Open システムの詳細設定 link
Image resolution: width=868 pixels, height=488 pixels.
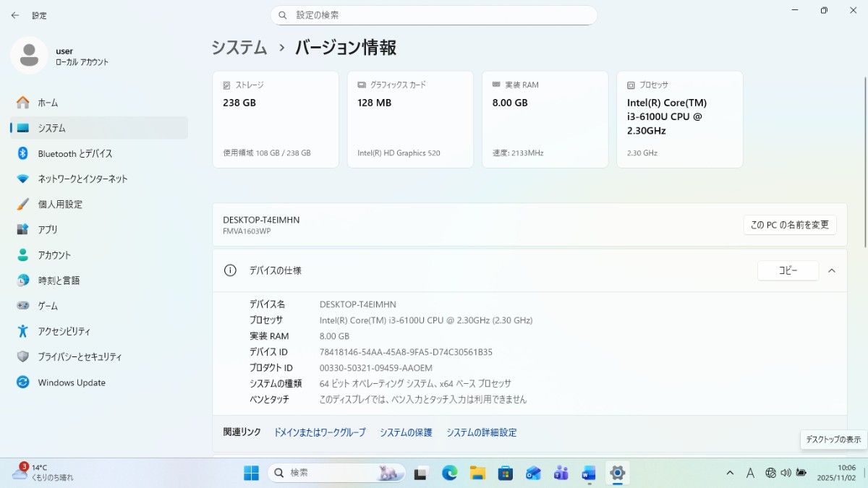(x=481, y=432)
